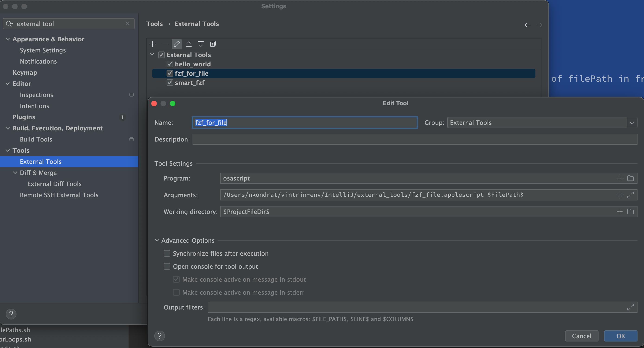Open the Group dropdown list
Viewport: 644px width, 348px height.
[632, 122]
